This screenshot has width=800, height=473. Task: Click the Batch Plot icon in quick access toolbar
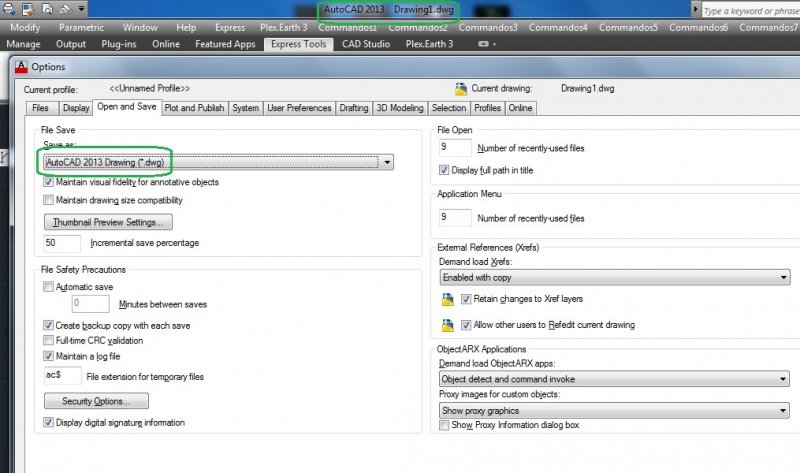click(x=28, y=9)
